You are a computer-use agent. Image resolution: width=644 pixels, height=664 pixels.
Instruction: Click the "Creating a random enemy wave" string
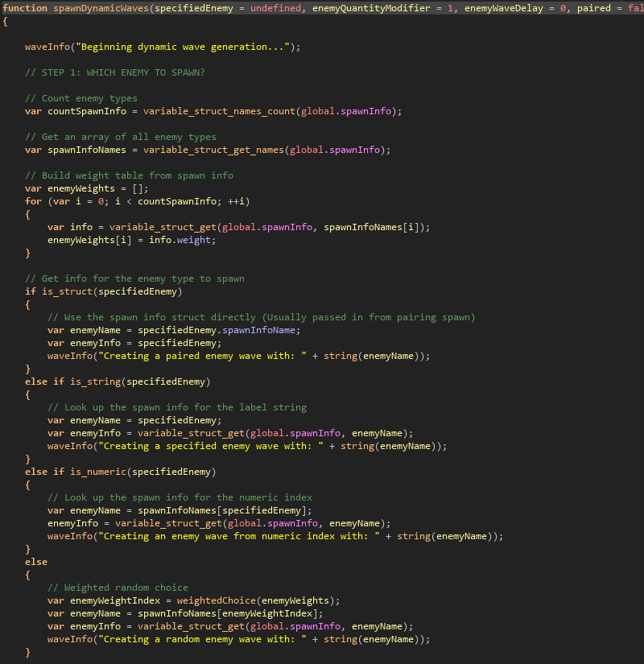tap(204, 639)
